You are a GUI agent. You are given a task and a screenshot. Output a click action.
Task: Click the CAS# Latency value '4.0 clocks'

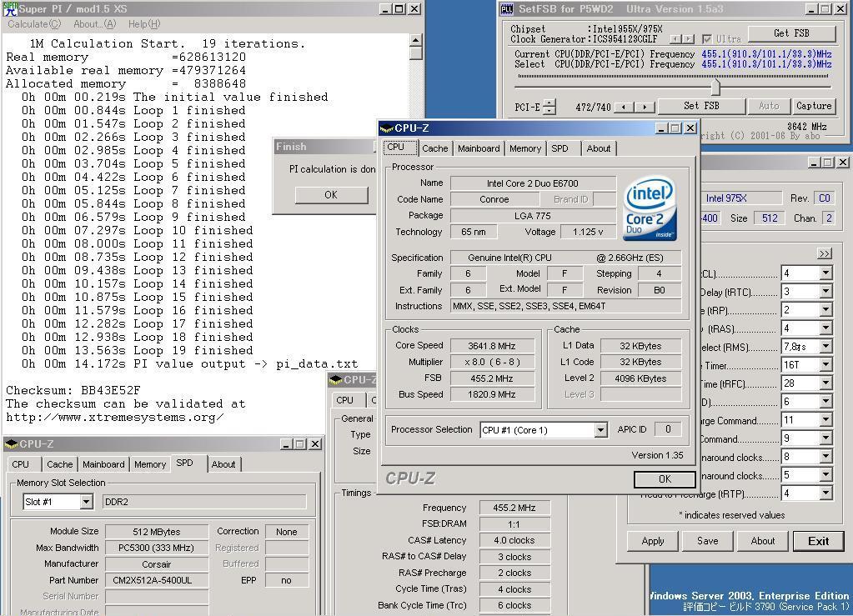(514, 540)
